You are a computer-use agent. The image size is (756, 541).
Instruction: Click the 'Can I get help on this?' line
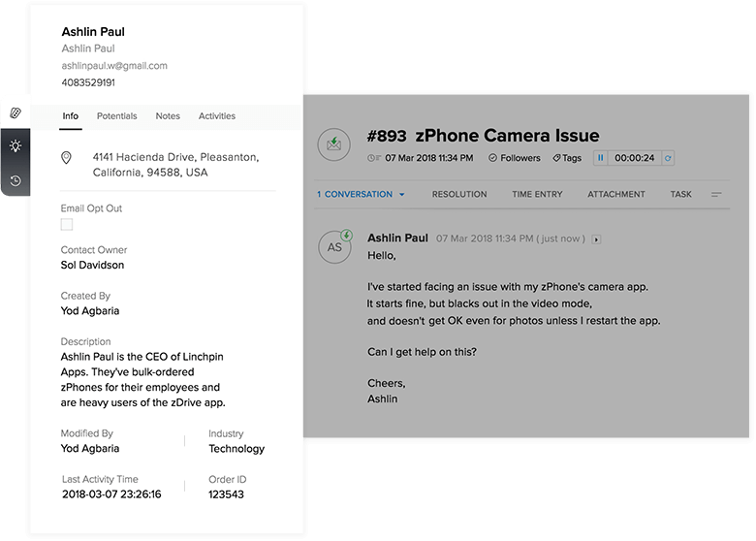[422, 352]
